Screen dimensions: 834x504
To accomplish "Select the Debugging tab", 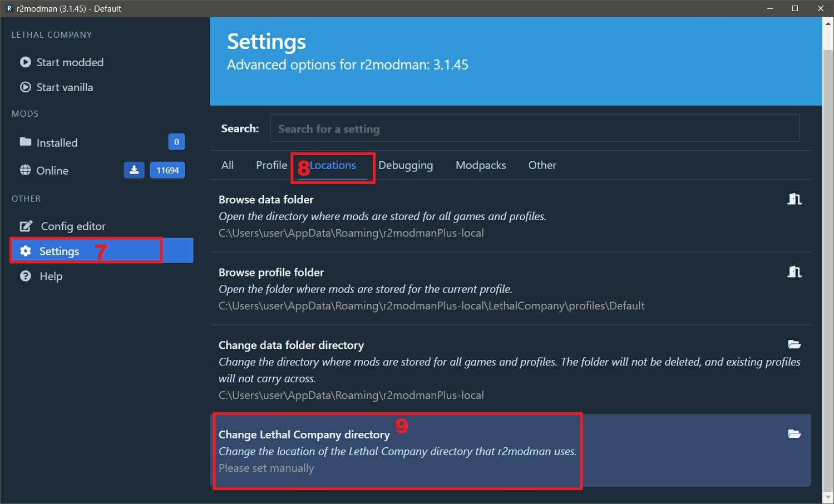I will pyautogui.click(x=405, y=165).
